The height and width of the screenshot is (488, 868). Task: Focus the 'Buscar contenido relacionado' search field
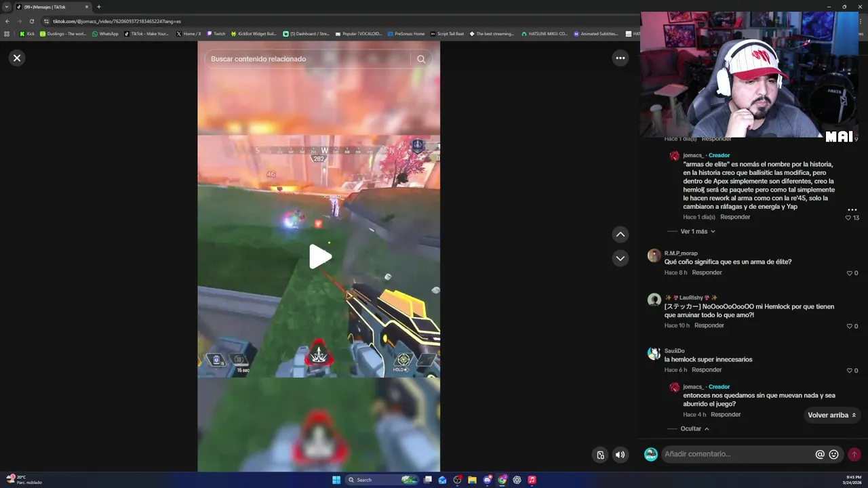(x=309, y=59)
